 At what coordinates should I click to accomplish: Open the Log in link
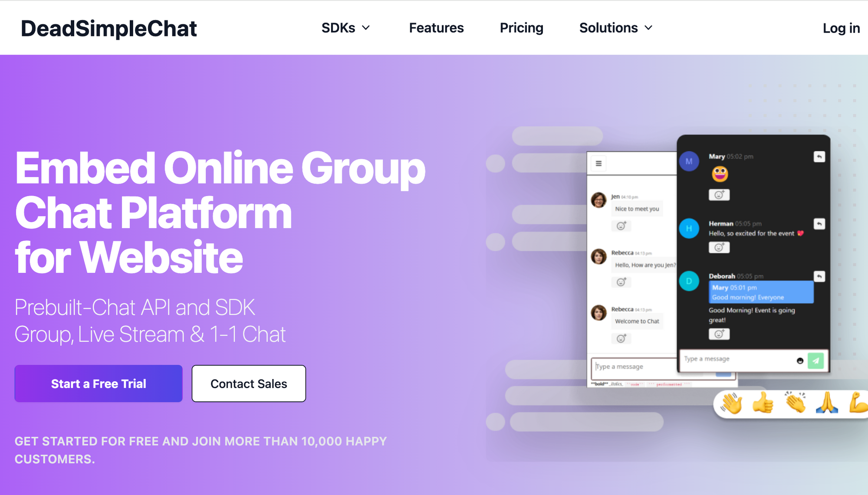click(x=841, y=28)
